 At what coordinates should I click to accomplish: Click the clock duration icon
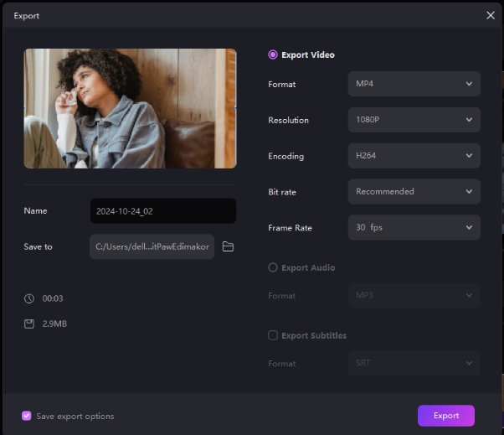29,298
